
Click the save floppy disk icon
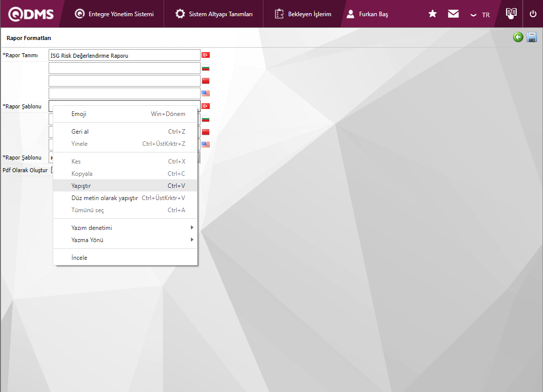coord(532,37)
